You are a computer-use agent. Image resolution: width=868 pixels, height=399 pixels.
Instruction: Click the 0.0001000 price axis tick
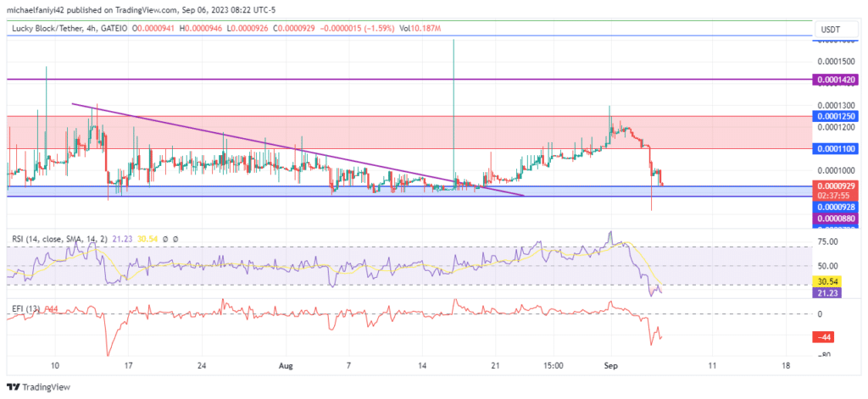pyautogui.click(x=835, y=170)
